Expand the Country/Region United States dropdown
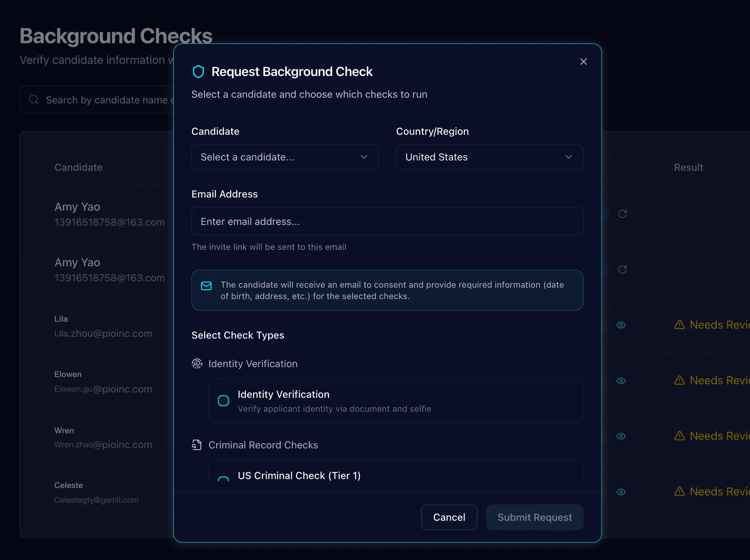Screen dimensions: 750x560 [489, 157]
